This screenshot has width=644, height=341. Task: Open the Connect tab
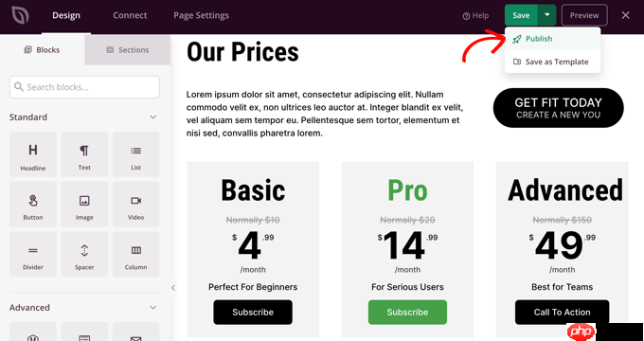coord(130,15)
